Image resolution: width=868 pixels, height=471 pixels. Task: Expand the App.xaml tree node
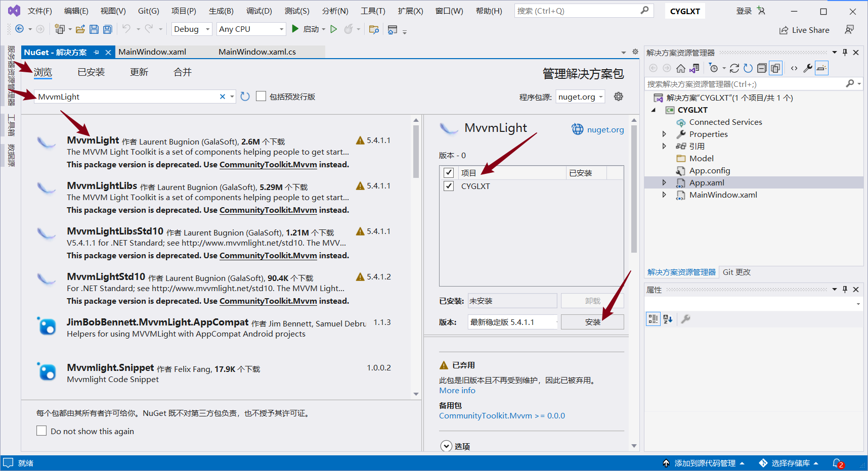coord(664,182)
